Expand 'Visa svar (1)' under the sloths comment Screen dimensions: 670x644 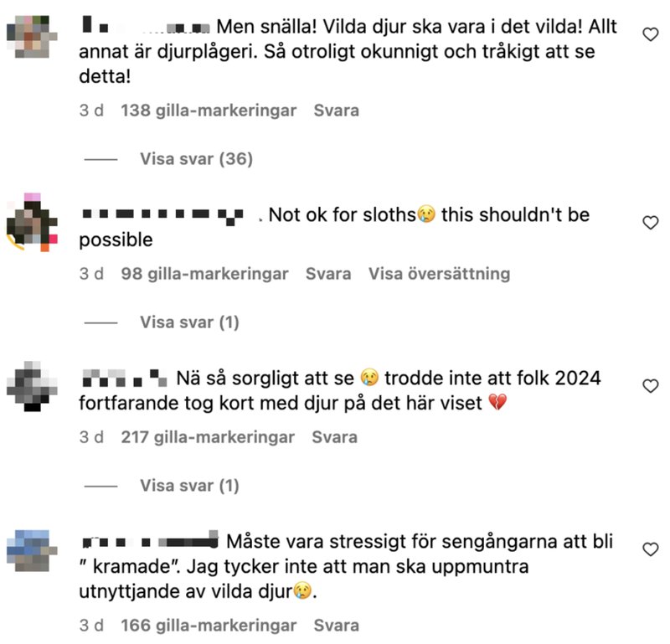190,322
